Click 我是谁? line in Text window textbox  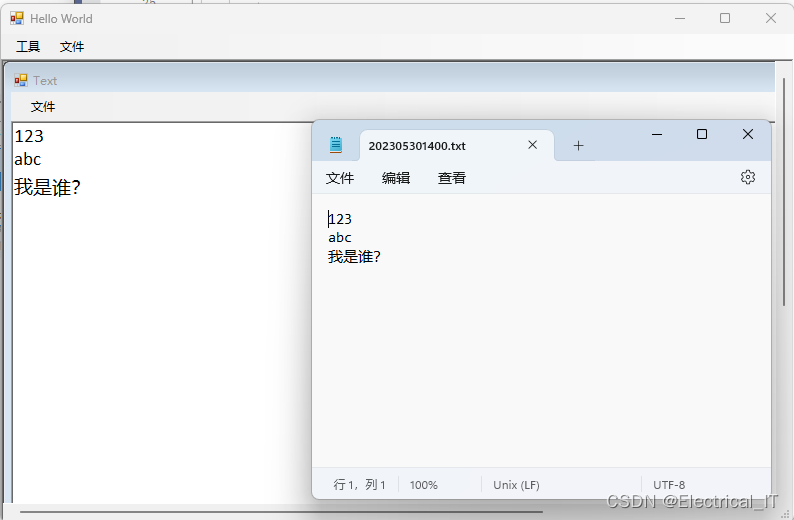(47, 187)
